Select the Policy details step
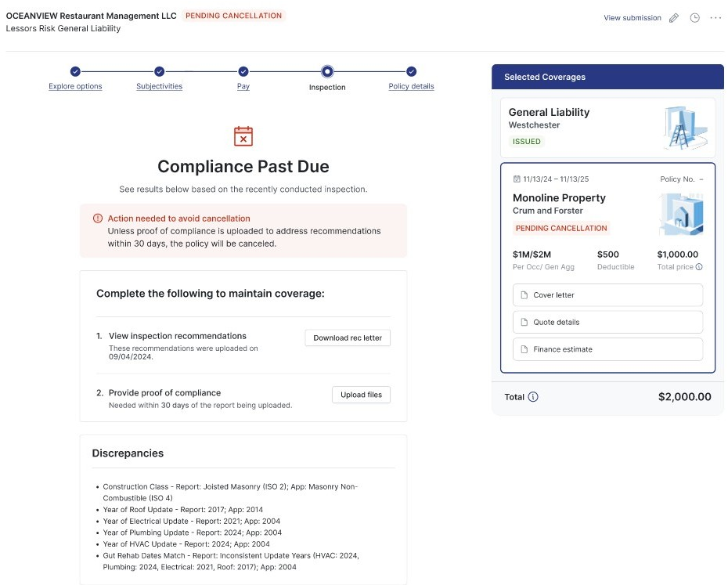The image size is (728, 585). click(x=411, y=86)
